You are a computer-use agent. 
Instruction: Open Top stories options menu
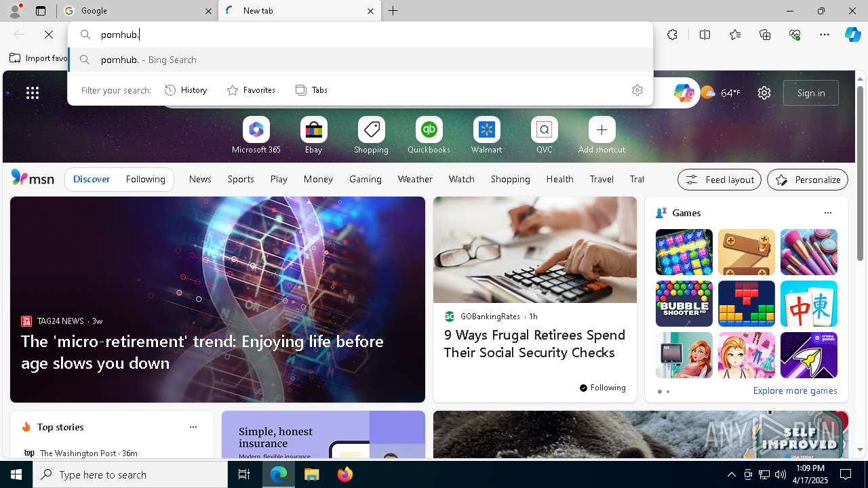pyautogui.click(x=193, y=427)
